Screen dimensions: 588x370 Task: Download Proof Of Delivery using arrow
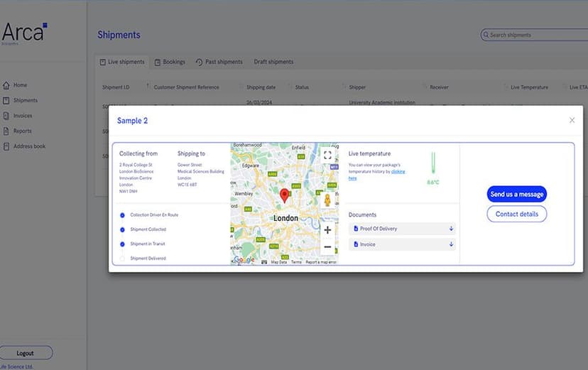(450, 229)
